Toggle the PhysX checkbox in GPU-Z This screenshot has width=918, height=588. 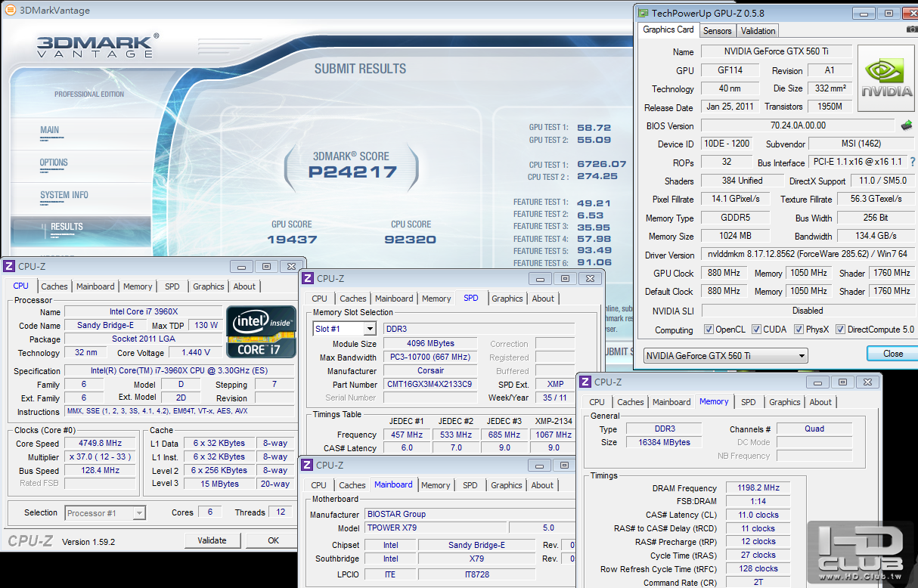coord(799,330)
